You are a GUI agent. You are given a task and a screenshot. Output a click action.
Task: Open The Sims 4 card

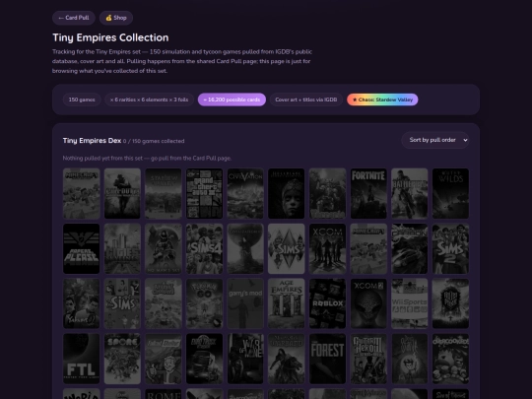pos(205,248)
